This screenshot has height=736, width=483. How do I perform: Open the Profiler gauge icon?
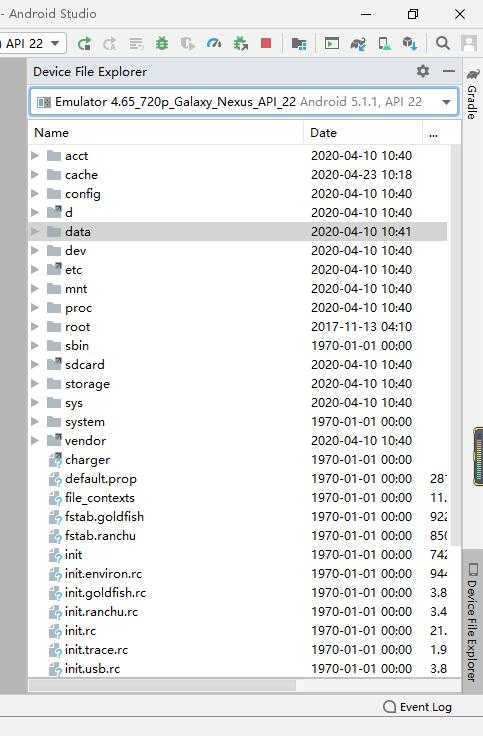214,44
